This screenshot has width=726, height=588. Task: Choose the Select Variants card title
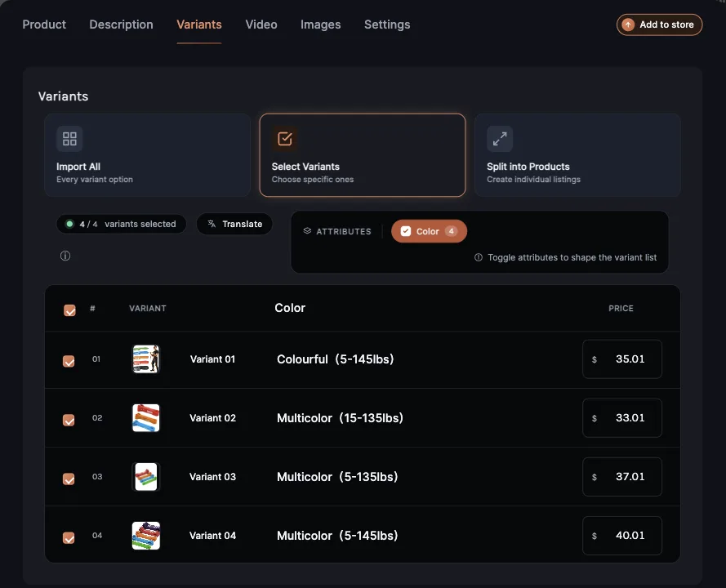305,167
